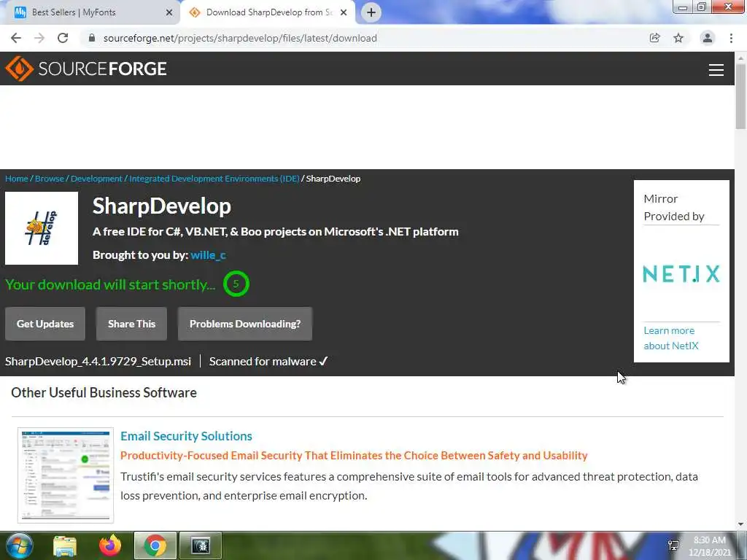Viewport: 747px width, 560px height.
Task: Click the SourceForge logo
Action: (86, 69)
